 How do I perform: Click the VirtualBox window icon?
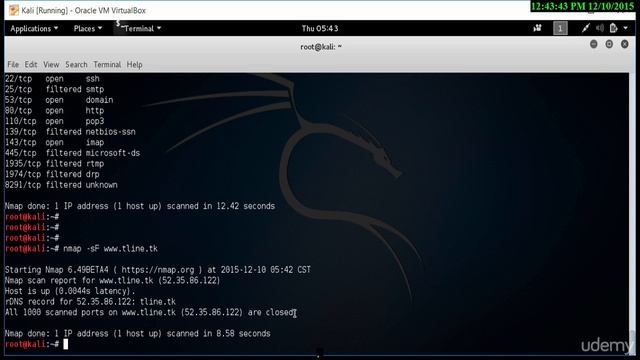click(14, 10)
